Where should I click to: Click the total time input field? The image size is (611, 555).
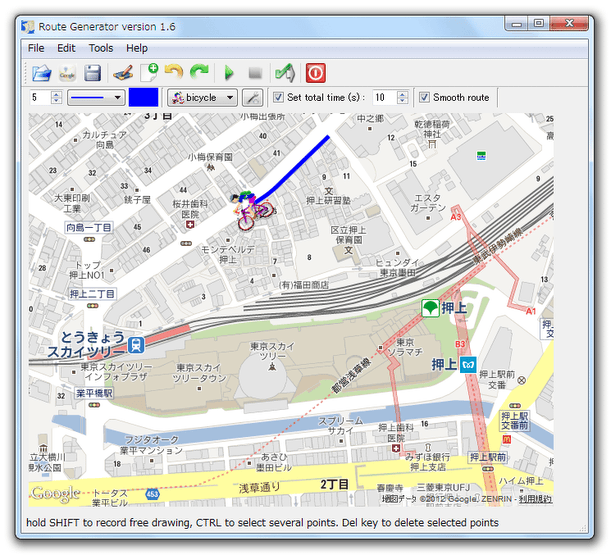[385, 97]
